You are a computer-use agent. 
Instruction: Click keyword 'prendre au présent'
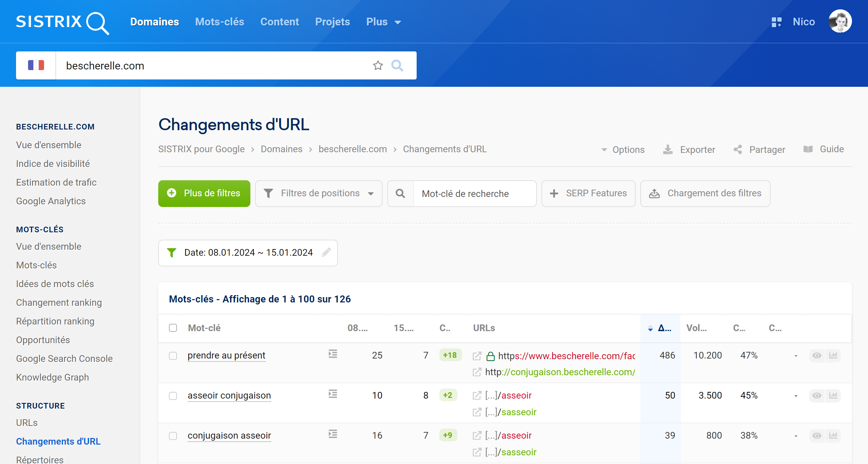click(x=226, y=356)
